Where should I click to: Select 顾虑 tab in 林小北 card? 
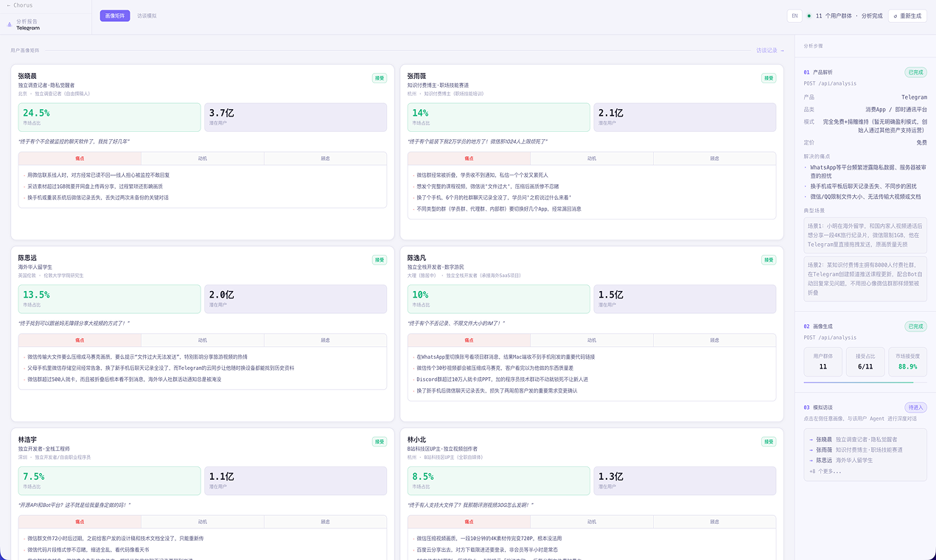(x=714, y=522)
